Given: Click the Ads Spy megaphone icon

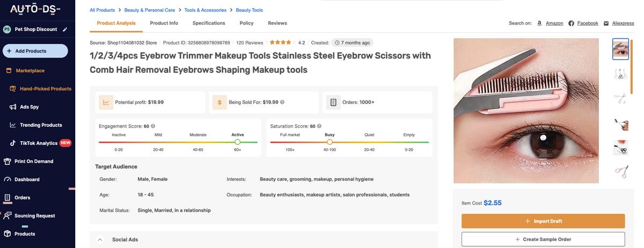Looking at the screenshot, I should click(13, 107).
